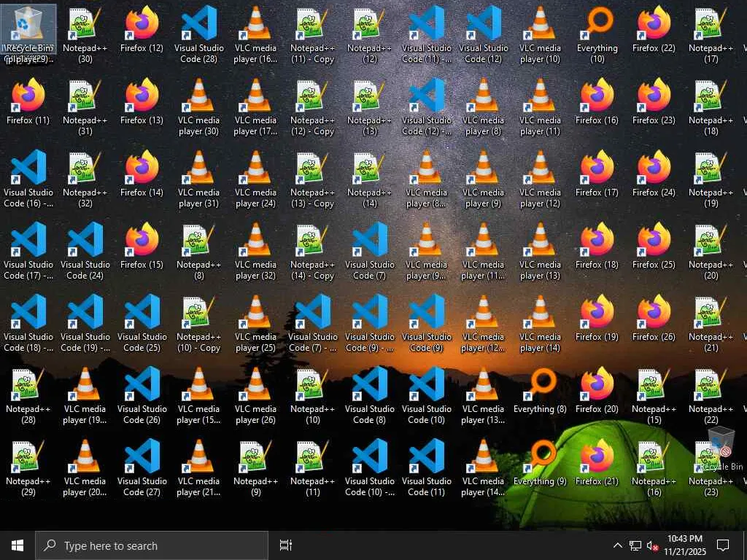Click the Visual Studio Code (11) icon at bottom
The height and width of the screenshot is (560, 747).
426,469
